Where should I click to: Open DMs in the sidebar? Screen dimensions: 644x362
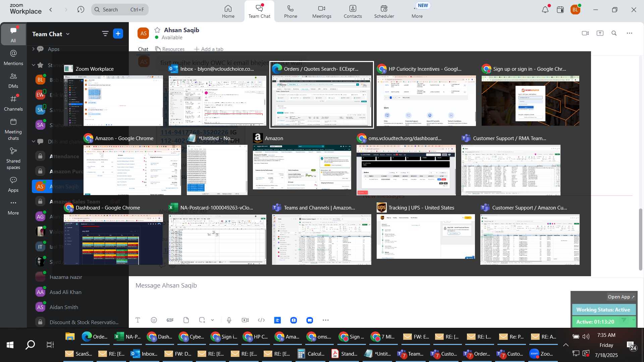pyautogui.click(x=13, y=80)
